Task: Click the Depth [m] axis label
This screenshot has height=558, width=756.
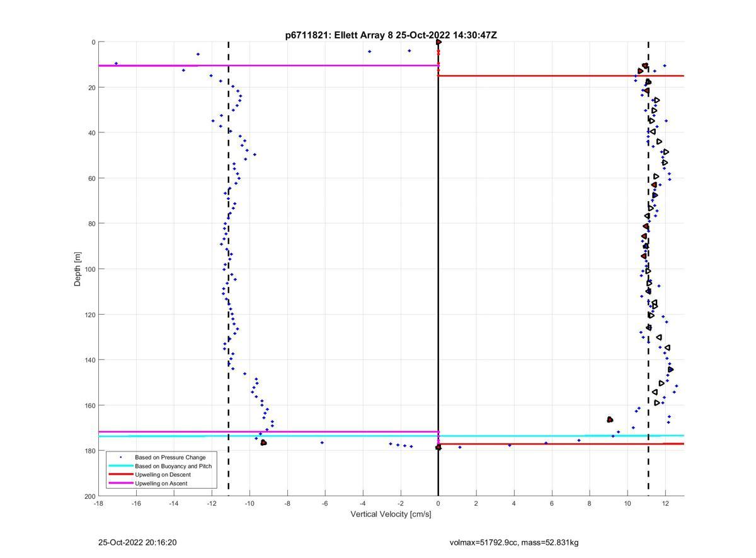Action: pos(78,269)
